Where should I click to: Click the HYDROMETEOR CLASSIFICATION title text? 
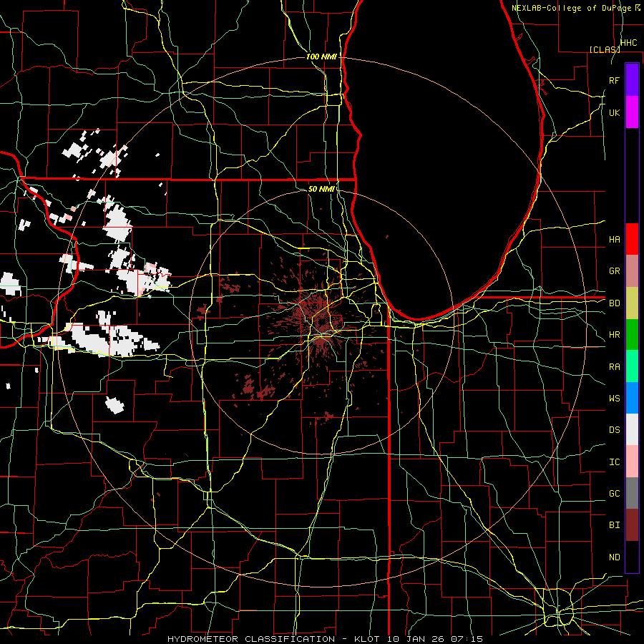(251, 639)
